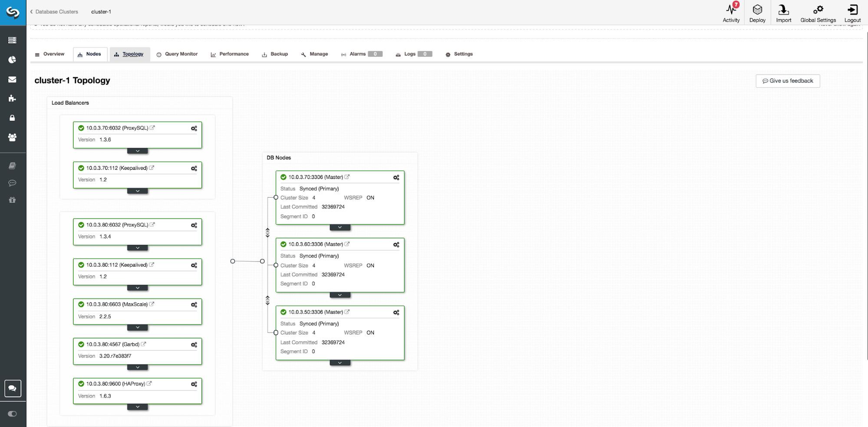Open Global Settings
The width and height of the screenshot is (868, 427).
(818, 13)
